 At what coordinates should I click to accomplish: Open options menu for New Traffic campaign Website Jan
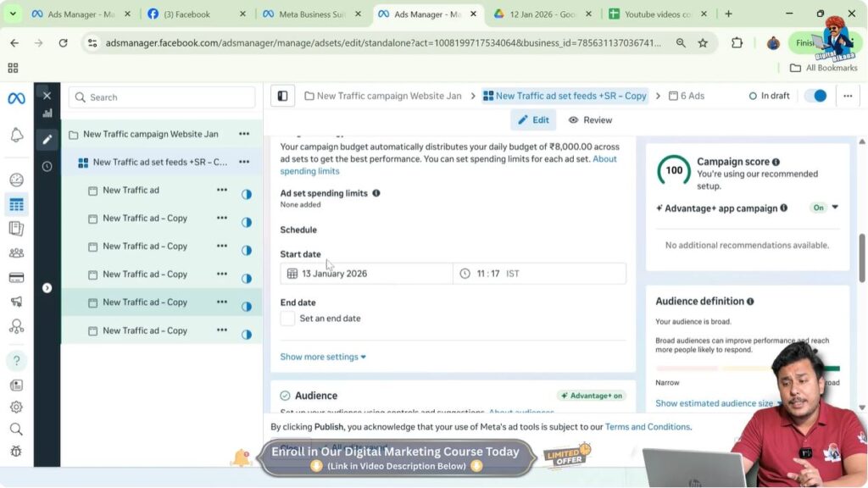[244, 134]
